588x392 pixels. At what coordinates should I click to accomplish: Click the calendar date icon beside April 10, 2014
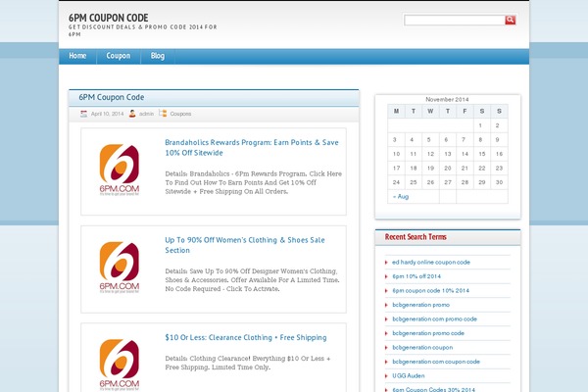click(x=83, y=114)
